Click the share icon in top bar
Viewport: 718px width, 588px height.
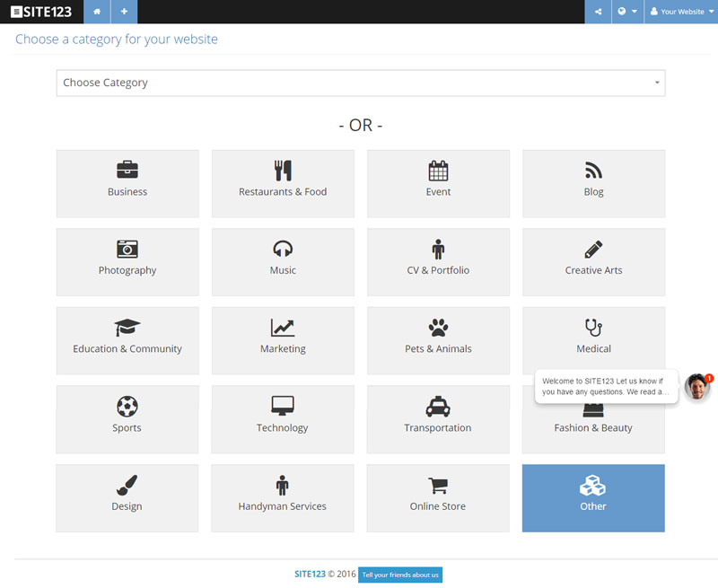tap(598, 12)
